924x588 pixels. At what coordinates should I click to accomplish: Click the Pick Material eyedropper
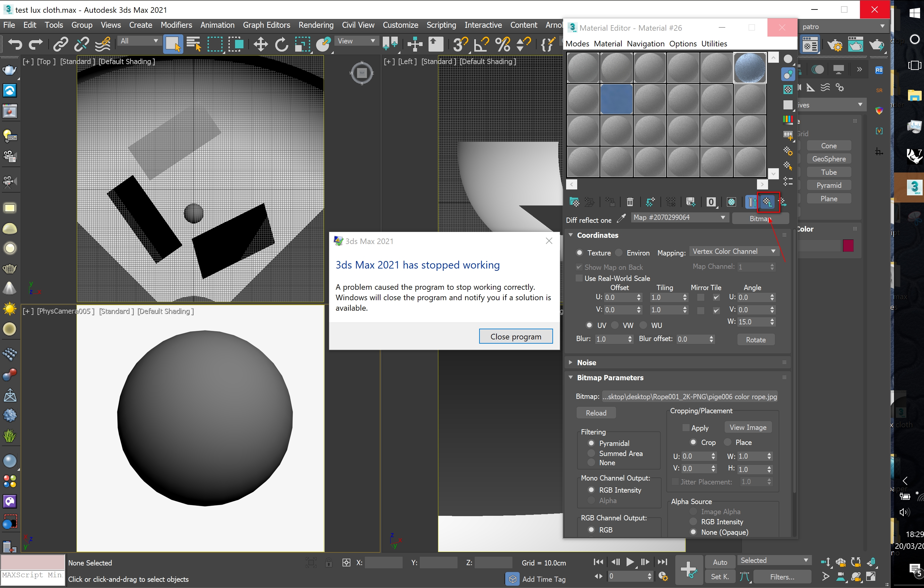pos(621,219)
